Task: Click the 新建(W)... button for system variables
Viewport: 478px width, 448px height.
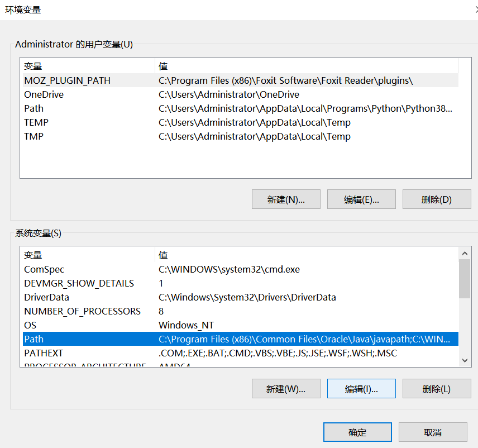Action: click(x=286, y=389)
